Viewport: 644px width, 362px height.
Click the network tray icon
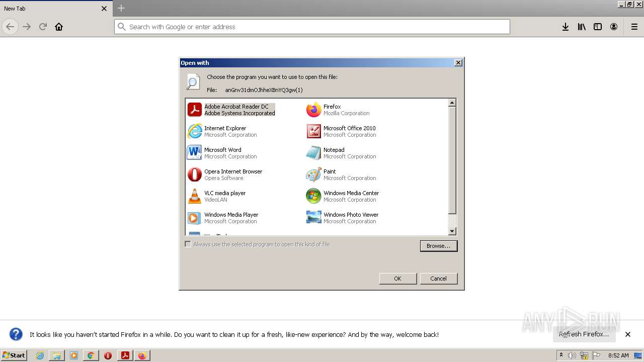click(x=584, y=355)
